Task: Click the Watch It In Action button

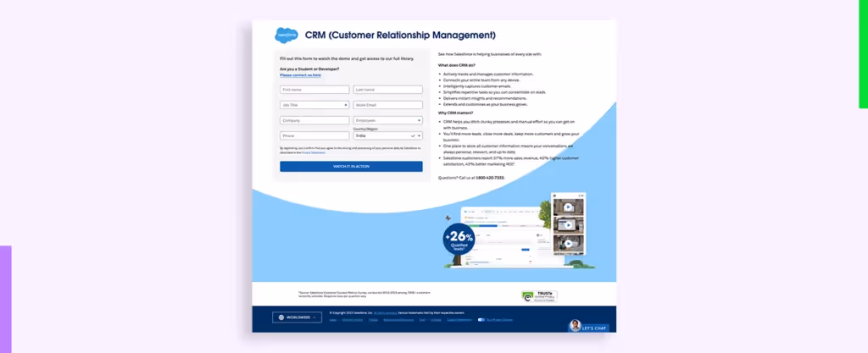Action: pyautogui.click(x=351, y=166)
